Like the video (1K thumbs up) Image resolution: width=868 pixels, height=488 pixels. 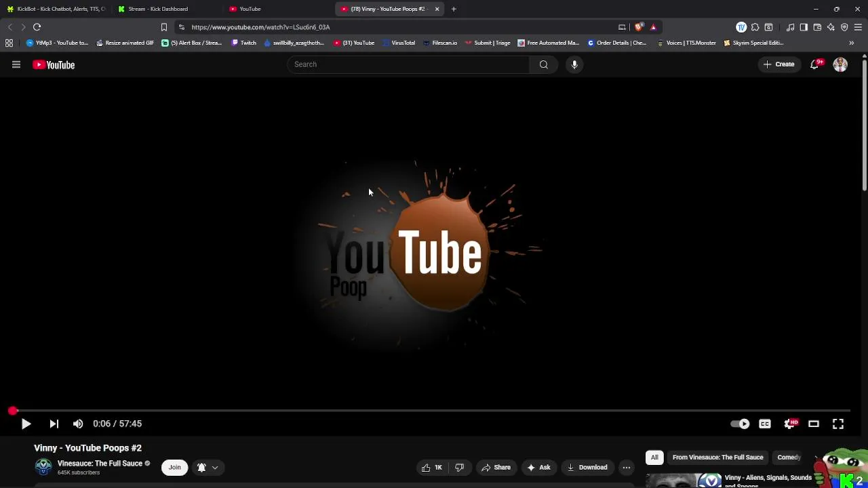432,467
